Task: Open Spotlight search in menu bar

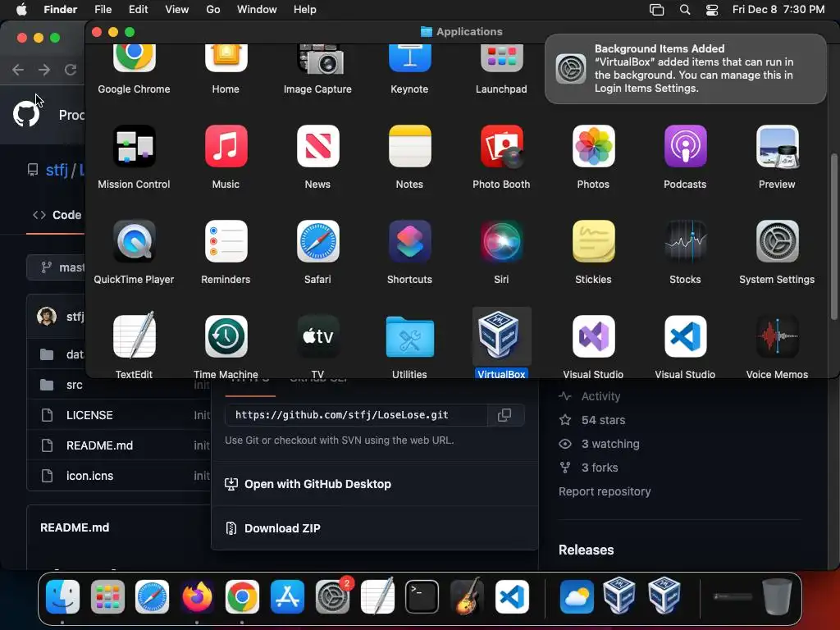Action: (685, 9)
